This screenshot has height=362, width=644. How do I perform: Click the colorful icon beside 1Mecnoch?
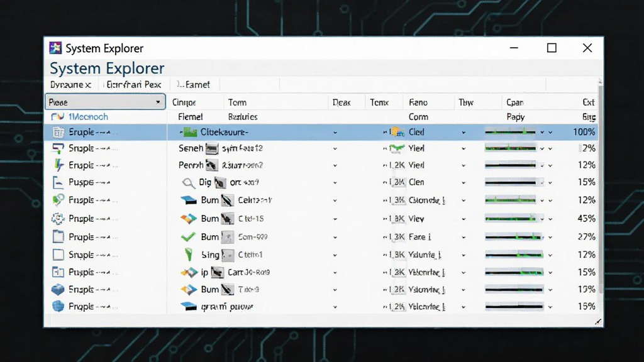57,117
